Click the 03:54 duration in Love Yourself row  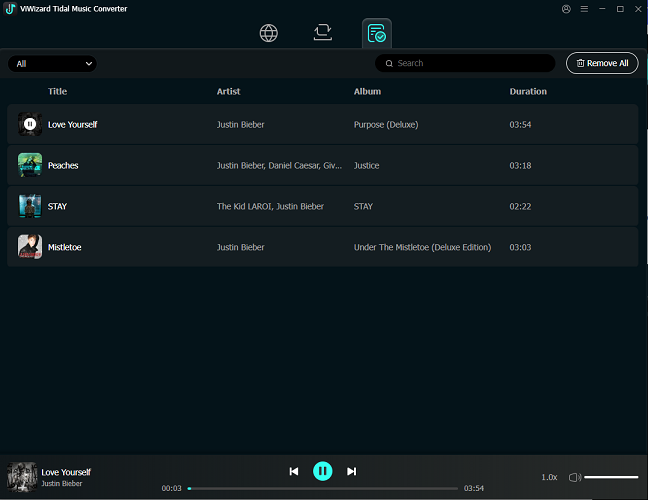(x=520, y=124)
